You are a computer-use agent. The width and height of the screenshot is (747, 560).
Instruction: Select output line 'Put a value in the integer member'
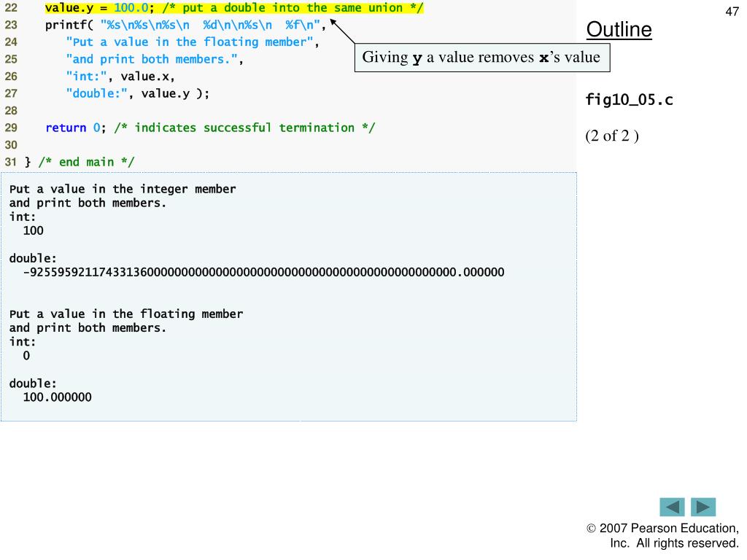tap(123, 189)
